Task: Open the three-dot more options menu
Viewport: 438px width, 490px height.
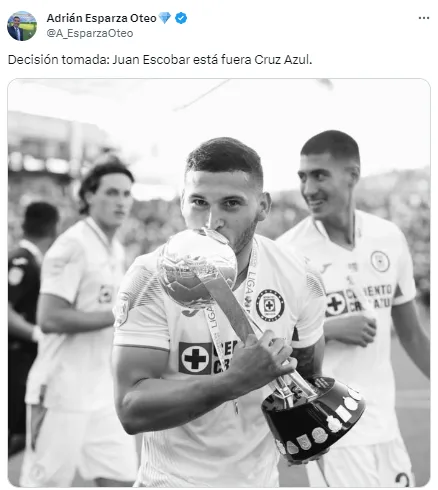Action: pos(424,18)
